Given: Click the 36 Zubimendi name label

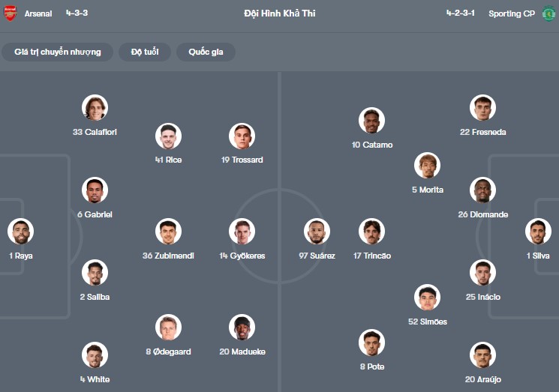Looking at the screenshot, I should (x=168, y=256).
